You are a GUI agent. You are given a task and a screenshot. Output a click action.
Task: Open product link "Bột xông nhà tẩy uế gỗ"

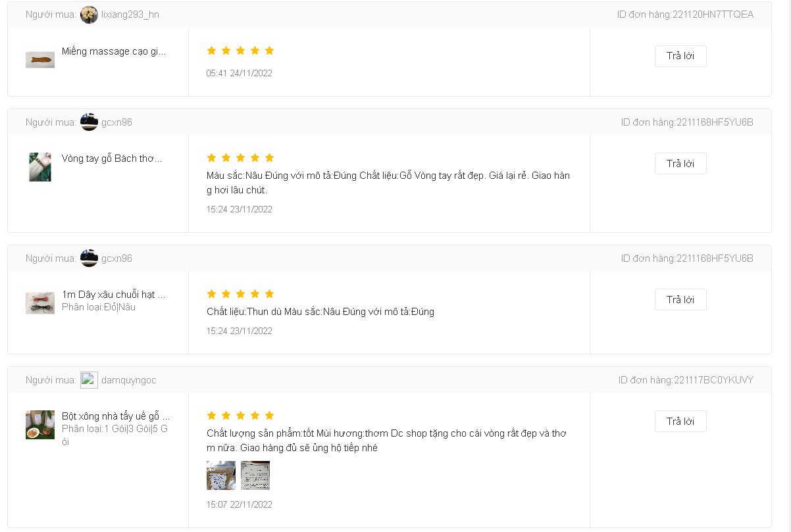pyautogui.click(x=116, y=416)
